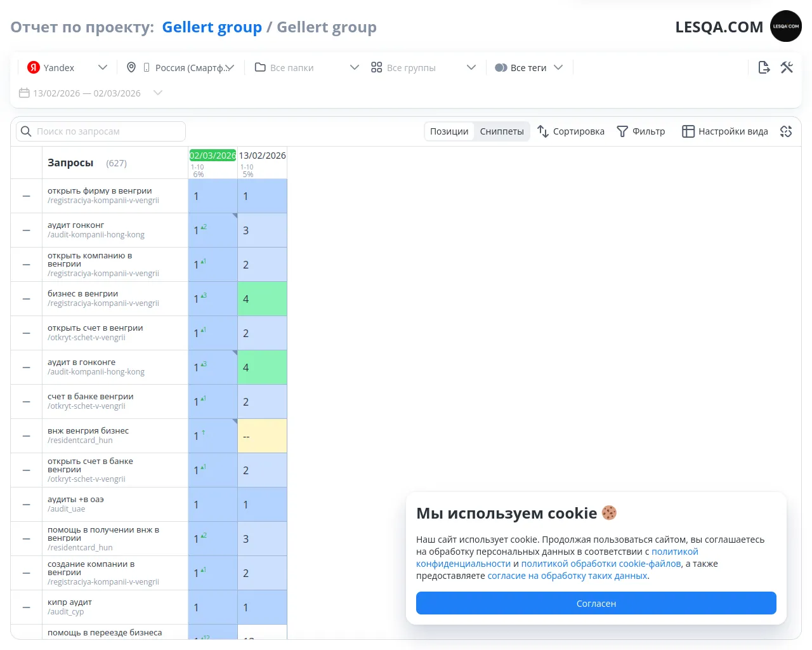The height and width of the screenshot is (650, 812).
Task: Click the LESQA.COM round logo
Action: point(785,27)
